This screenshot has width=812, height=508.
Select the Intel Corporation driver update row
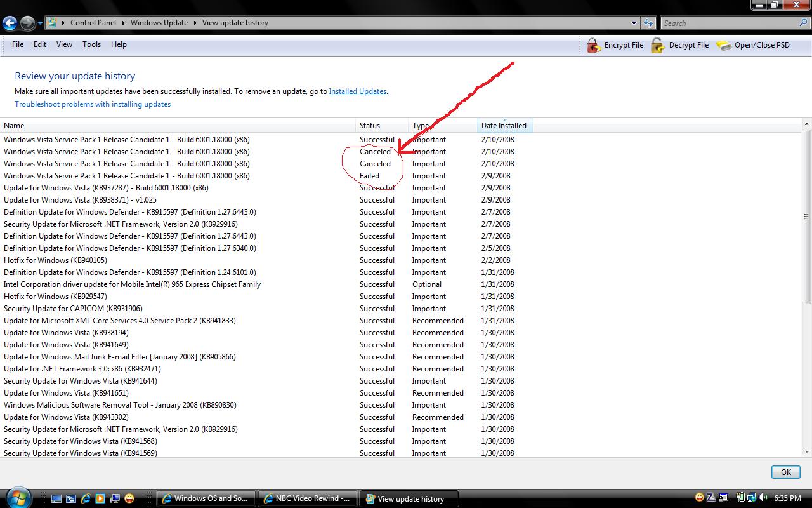point(266,284)
